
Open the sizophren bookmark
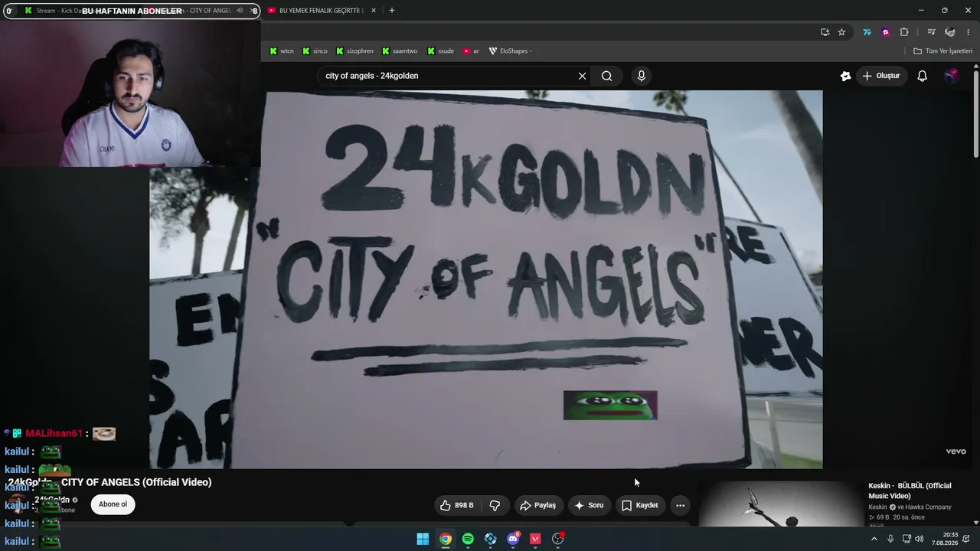pyautogui.click(x=354, y=51)
